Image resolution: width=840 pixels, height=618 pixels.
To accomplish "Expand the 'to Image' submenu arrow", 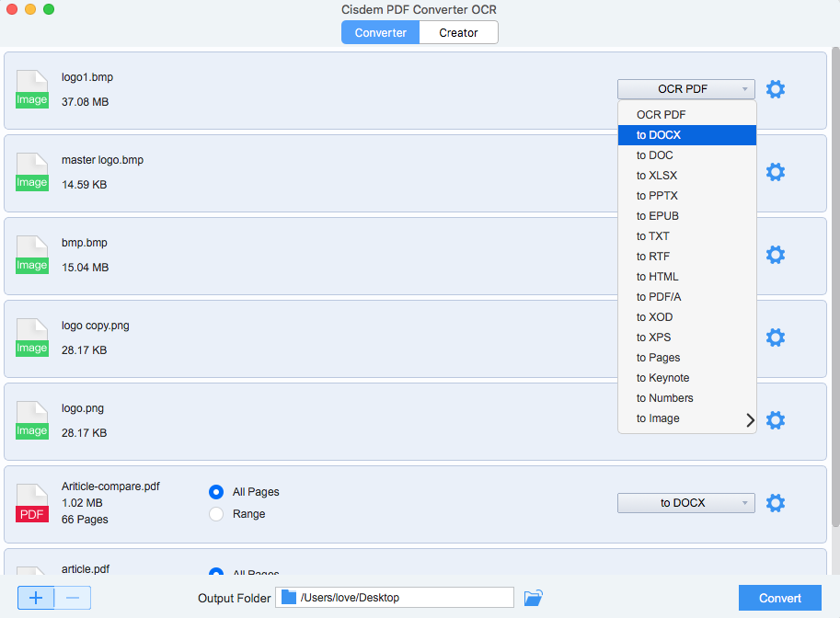I will point(750,418).
